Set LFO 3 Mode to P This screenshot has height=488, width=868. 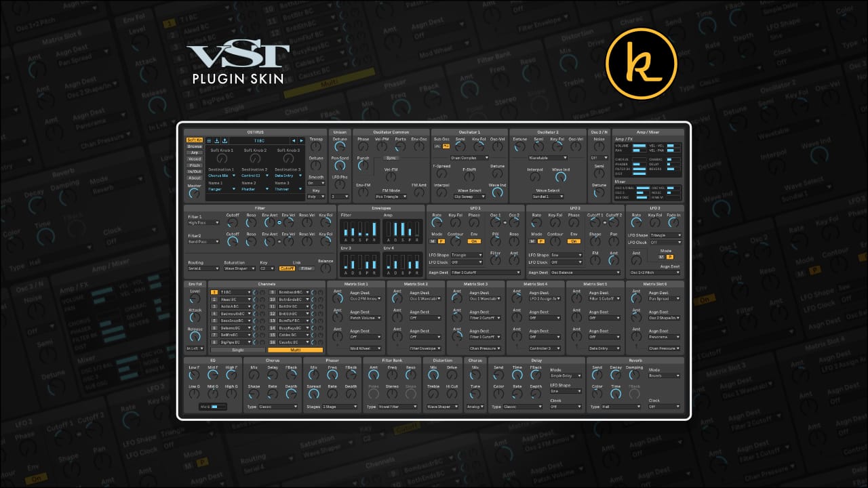[671, 257]
